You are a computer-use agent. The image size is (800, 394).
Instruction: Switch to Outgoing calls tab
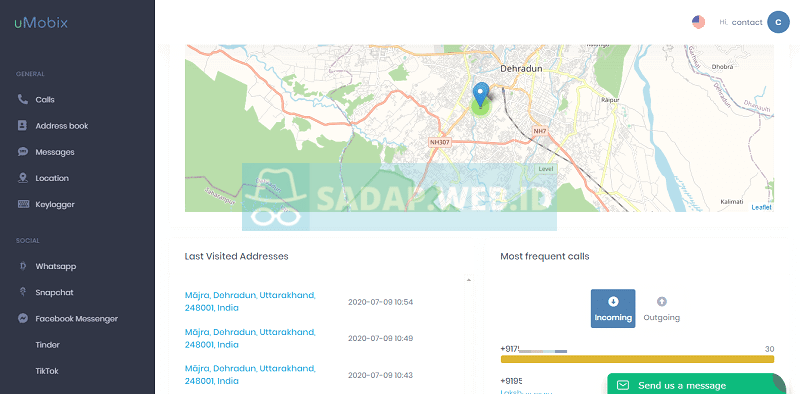tap(661, 309)
